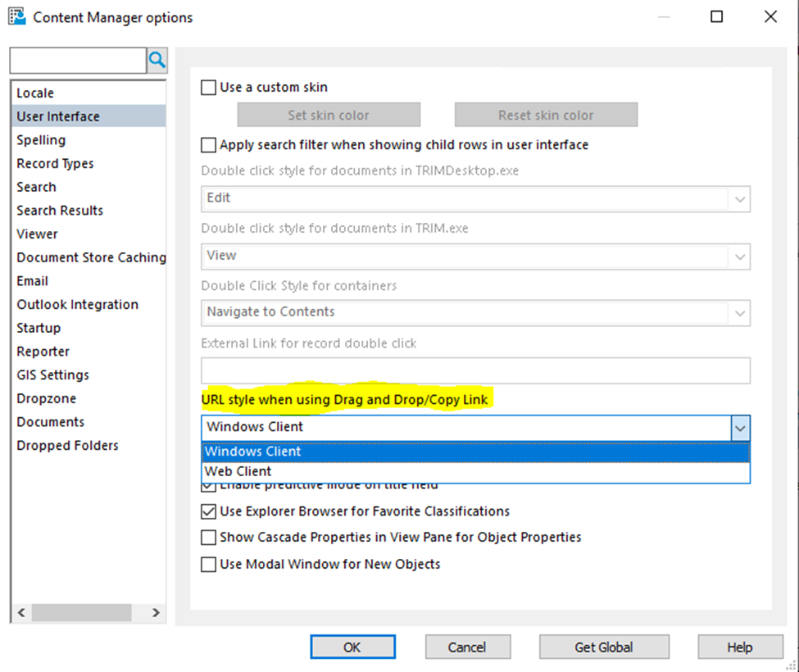Screen dimensions: 799x672
Task: Click the right arrow of the horizontal sidebar scrollbar
Action: [x=156, y=612]
